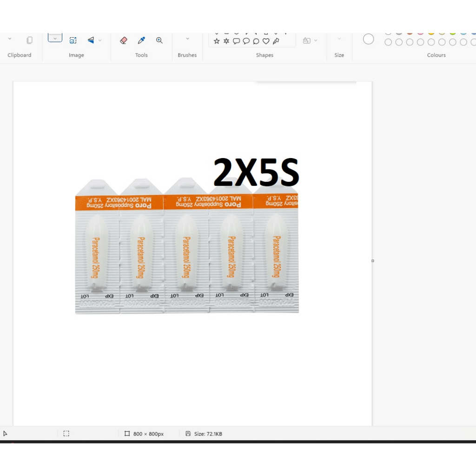Select the heart shape

coord(266,41)
